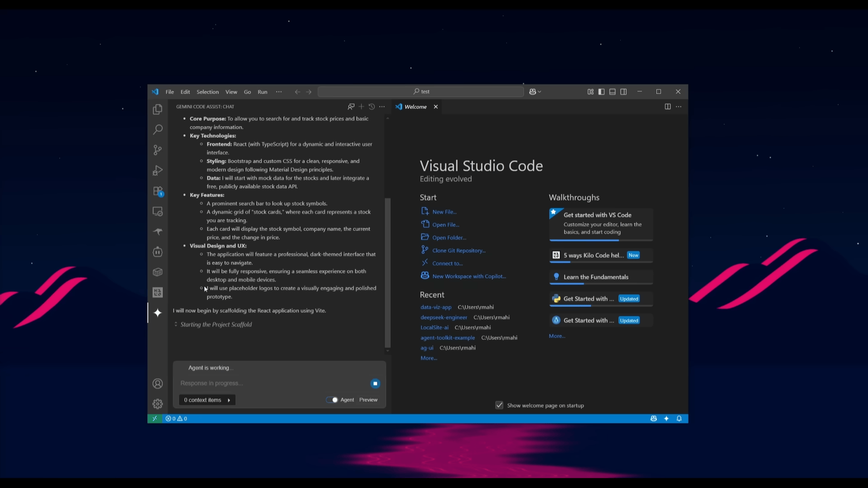Open the Go menu
The image size is (868, 488).
click(x=247, y=92)
